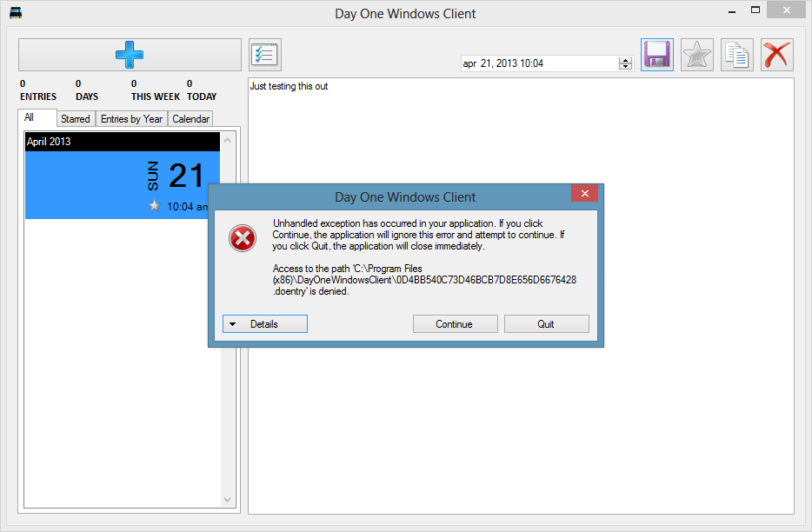
Task: Click the small star on the April 21 entry
Action: click(x=155, y=206)
